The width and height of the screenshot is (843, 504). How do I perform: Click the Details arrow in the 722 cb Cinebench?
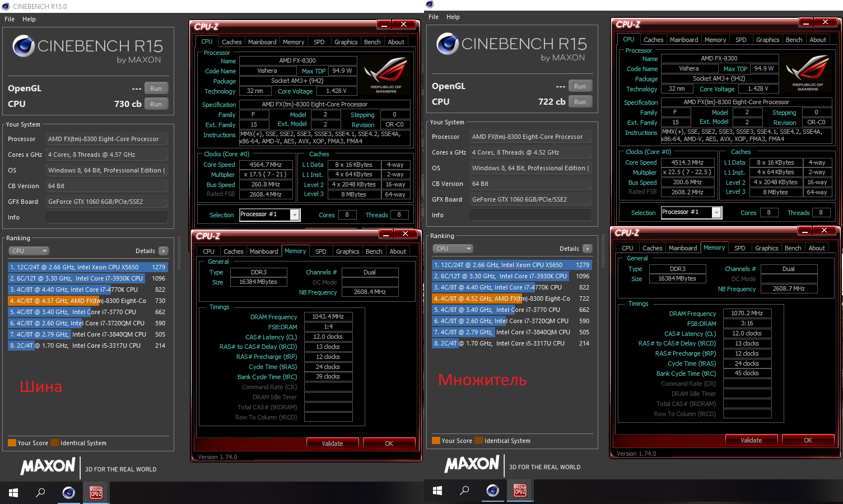point(588,249)
